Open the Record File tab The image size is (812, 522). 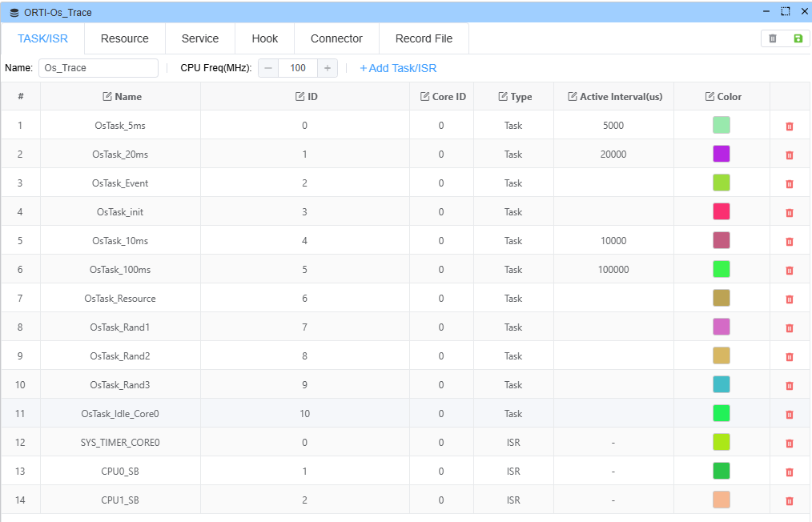424,38
